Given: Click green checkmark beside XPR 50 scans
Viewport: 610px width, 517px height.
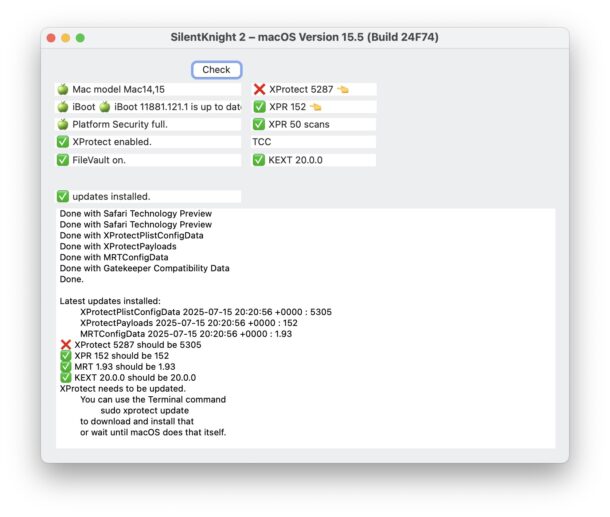Looking at the screenshot, I should click(260, 125).
